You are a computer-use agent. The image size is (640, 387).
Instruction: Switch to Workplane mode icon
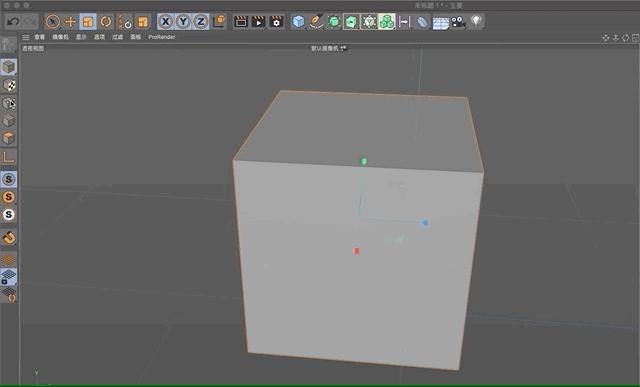9,103
